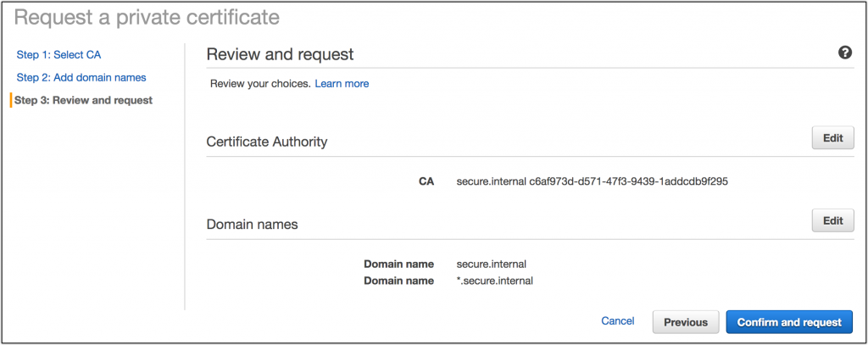Click the Review your choices text
This screenshot has width=868, height=345.
click(259, 84)
